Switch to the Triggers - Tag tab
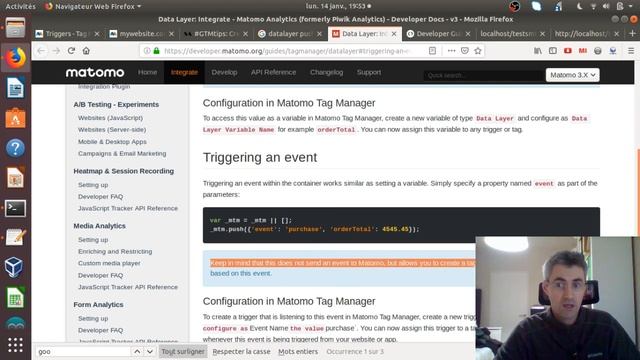 (67, 34)
